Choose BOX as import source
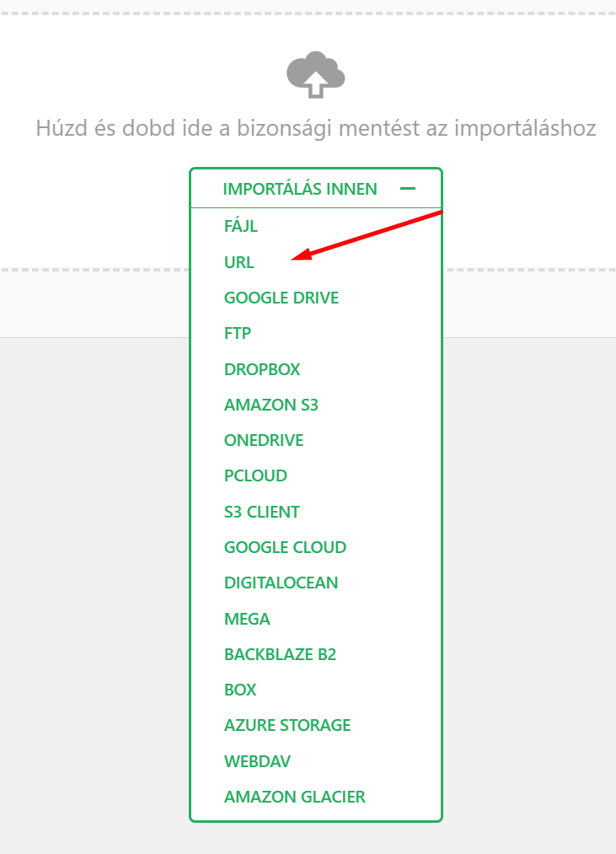The image size is (616, 854). 240,690
